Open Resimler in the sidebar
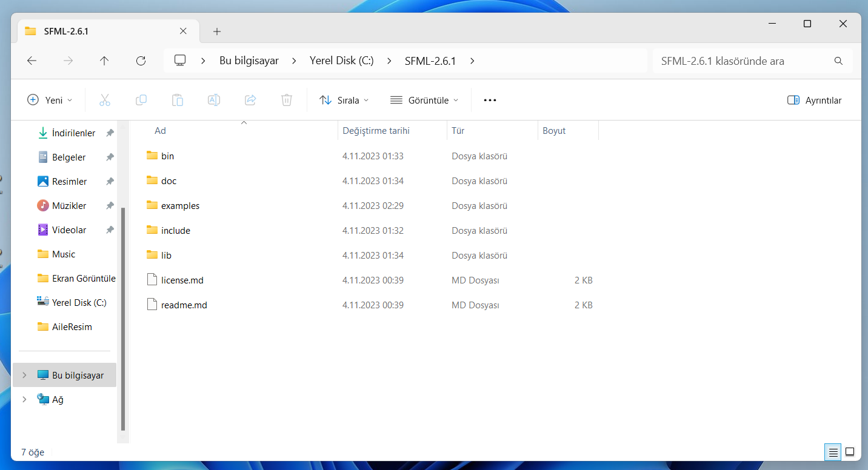This screenshot has height=470, width=868. point(69,182)
